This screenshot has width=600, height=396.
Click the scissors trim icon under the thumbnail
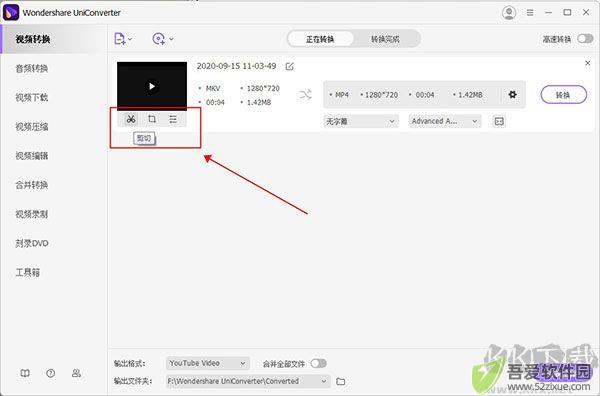click(x=131, y=119)
